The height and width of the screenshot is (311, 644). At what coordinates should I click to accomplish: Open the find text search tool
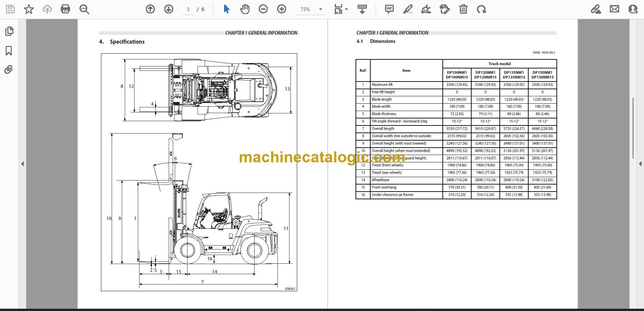84,9
